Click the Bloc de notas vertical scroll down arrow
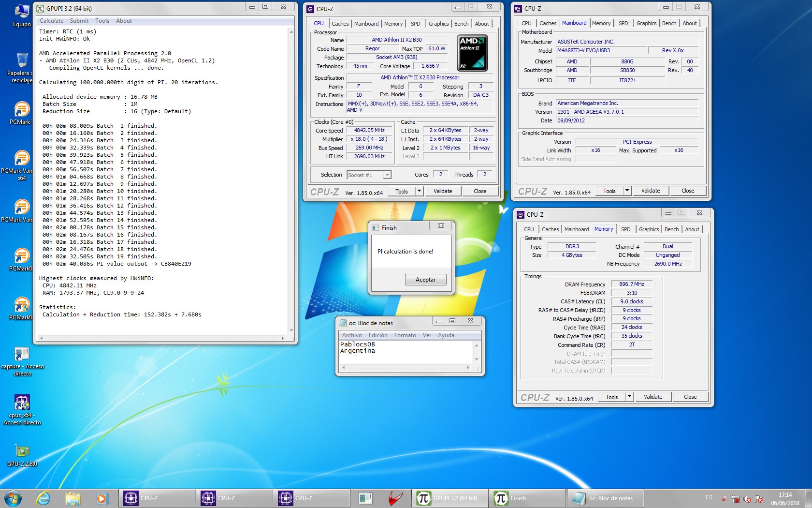The height and width of the screenshot is (508, 812). click(x=477, y=359)
